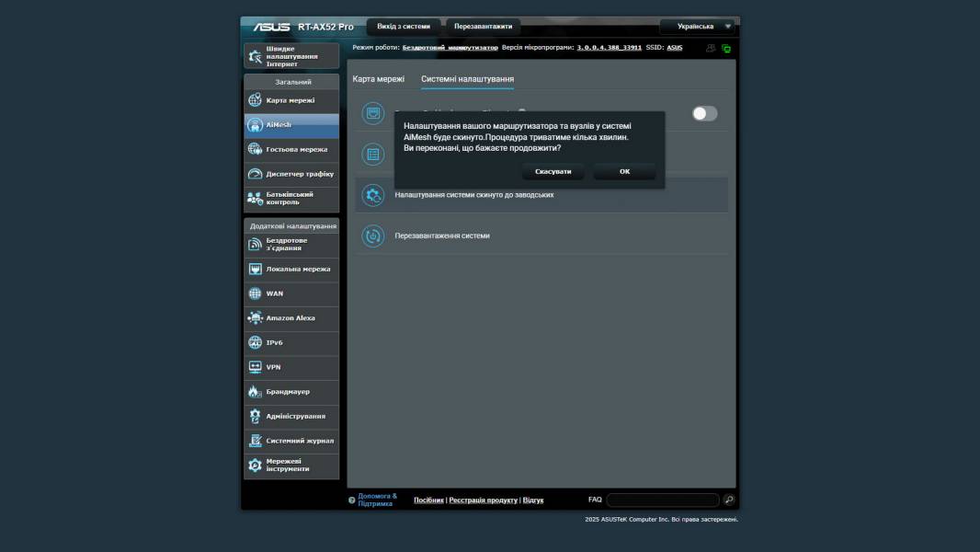This screenshot has width=980, height=552.
Task: Open VPN via its sidebar icon
Action: click(x=255, y=367)
